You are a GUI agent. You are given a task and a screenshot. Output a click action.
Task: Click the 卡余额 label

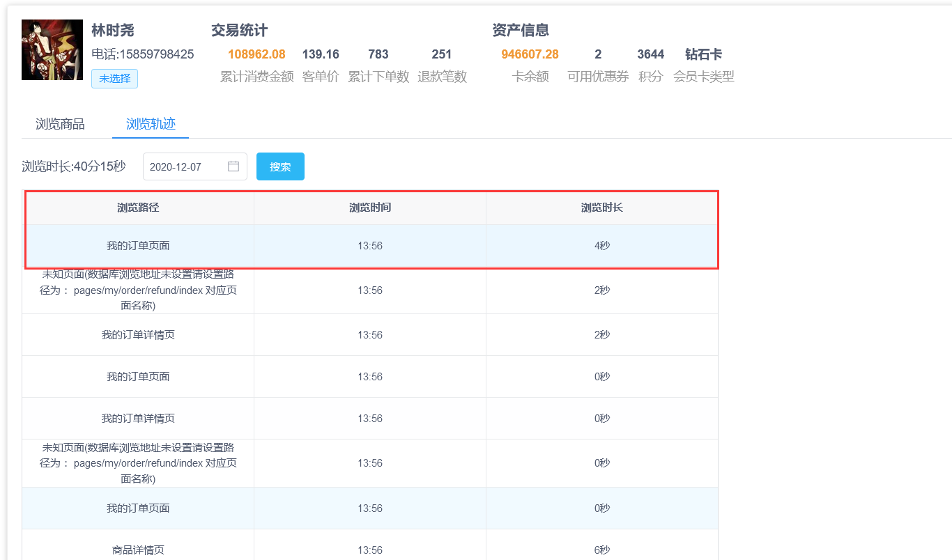point(530,77)
